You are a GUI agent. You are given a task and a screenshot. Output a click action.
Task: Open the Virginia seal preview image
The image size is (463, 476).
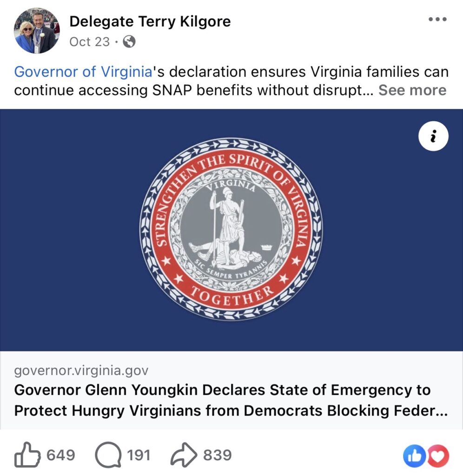[x=231, y=230]
